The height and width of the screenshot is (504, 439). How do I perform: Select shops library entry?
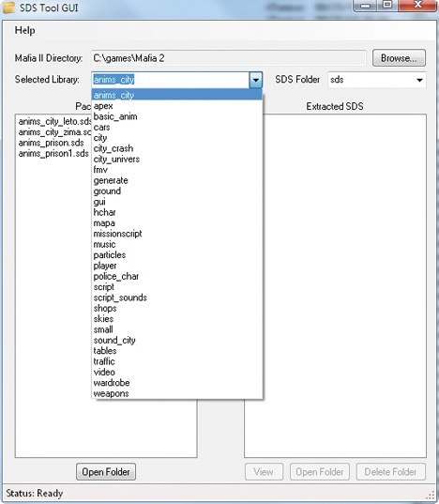click(x=177, y=308)
